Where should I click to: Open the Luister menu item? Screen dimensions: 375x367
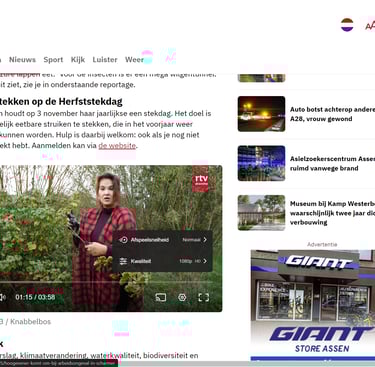point(105,60)
